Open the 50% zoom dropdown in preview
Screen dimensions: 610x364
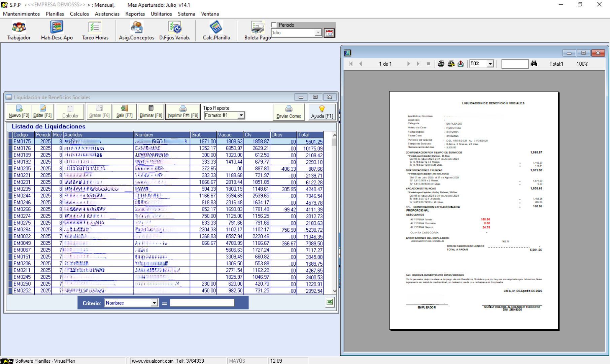(x=490, y=64)
